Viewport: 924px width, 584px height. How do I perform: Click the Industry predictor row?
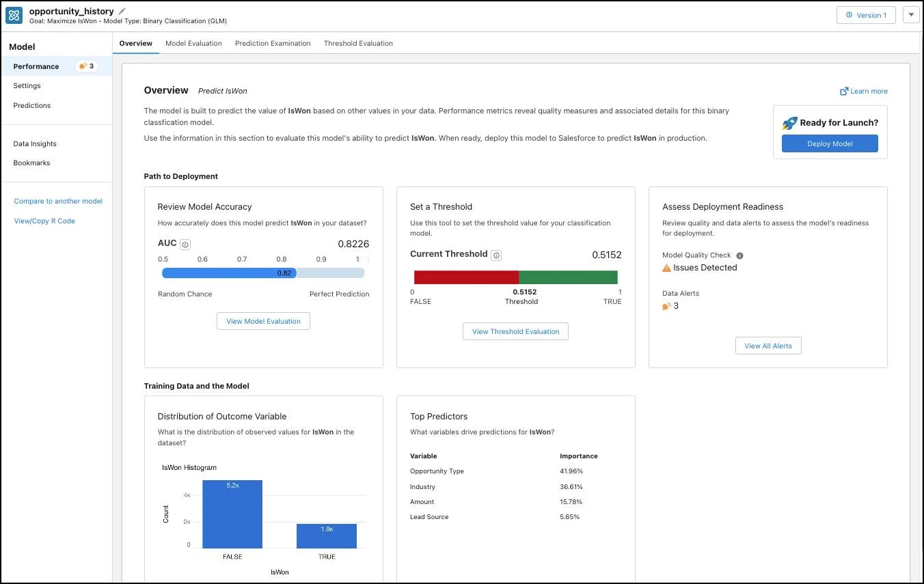[x=516, y=487]
